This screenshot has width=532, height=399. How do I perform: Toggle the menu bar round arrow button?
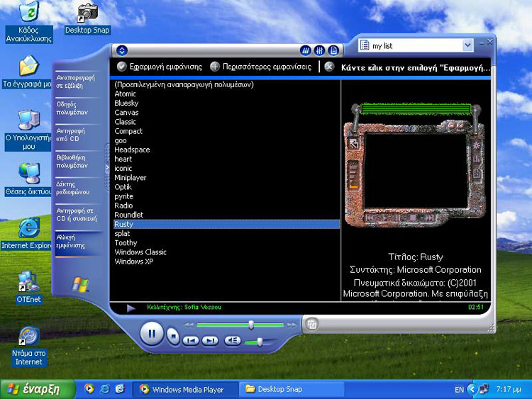click(x=122, y=50)
